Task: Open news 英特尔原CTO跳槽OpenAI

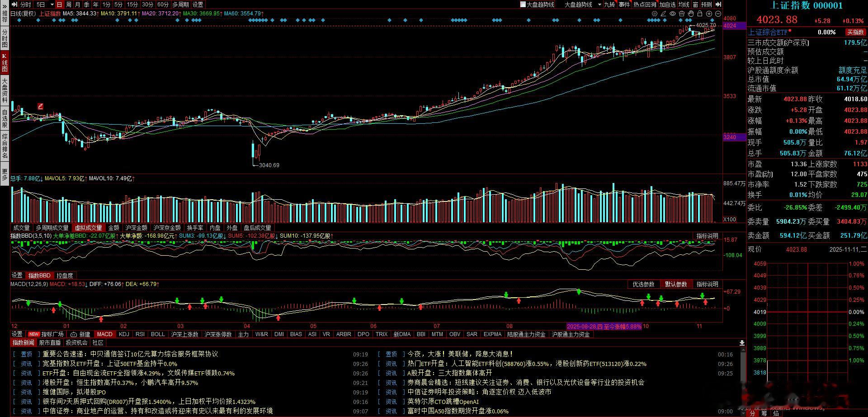Action: (443, 402)
